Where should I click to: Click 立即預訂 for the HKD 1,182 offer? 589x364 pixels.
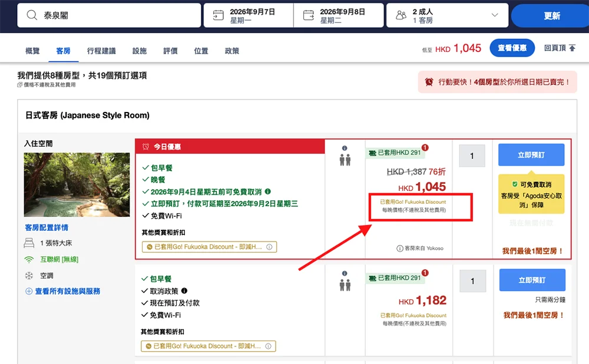pyautogui.click(x=532, y=280)
